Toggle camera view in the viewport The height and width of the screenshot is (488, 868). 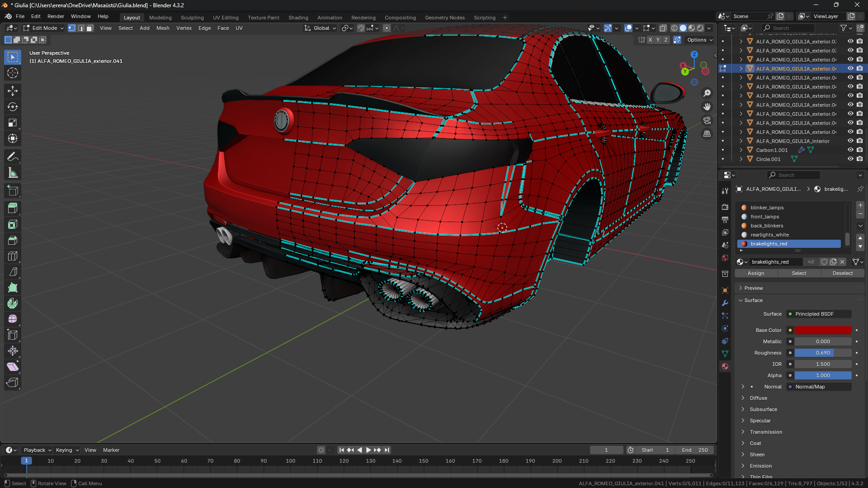tap(707, 120)
